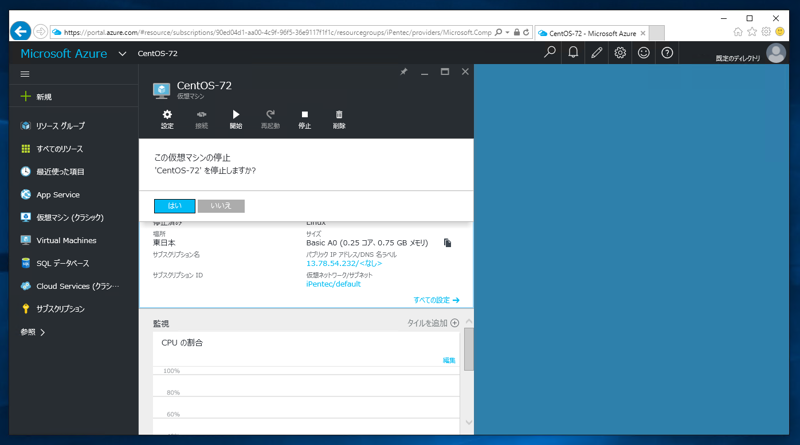The image size is (800, 445).
Task: Toggle the hamburger sidebar menu
Action: coord(25,74)
